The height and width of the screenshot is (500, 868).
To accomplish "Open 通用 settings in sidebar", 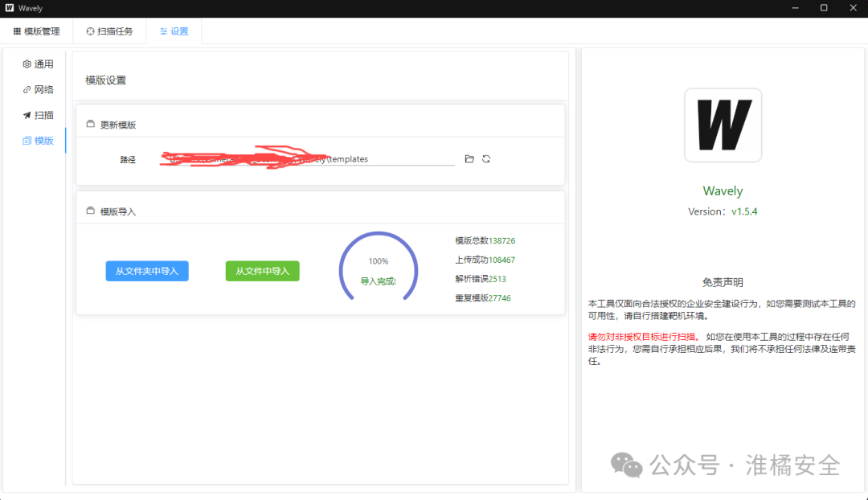I will tap(39, 64).
